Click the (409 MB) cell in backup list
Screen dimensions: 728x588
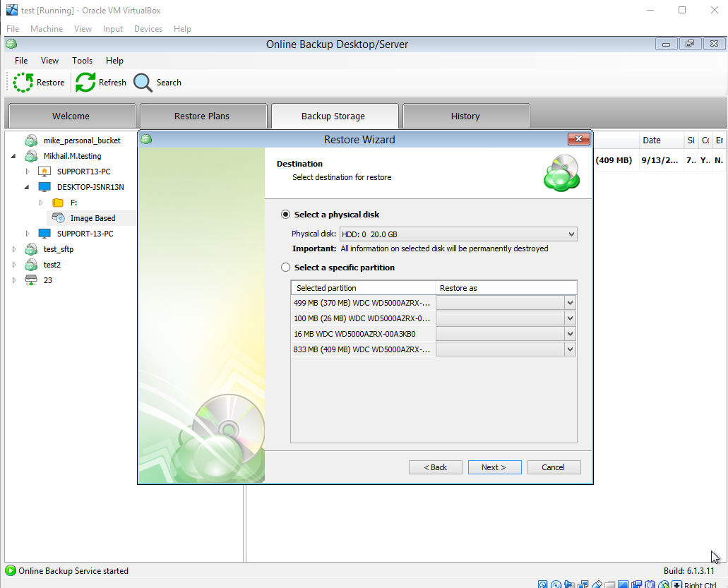tap(614, 160)
